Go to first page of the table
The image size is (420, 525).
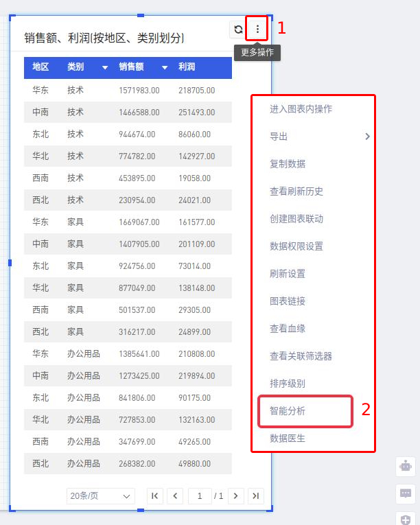click(155, 495)
